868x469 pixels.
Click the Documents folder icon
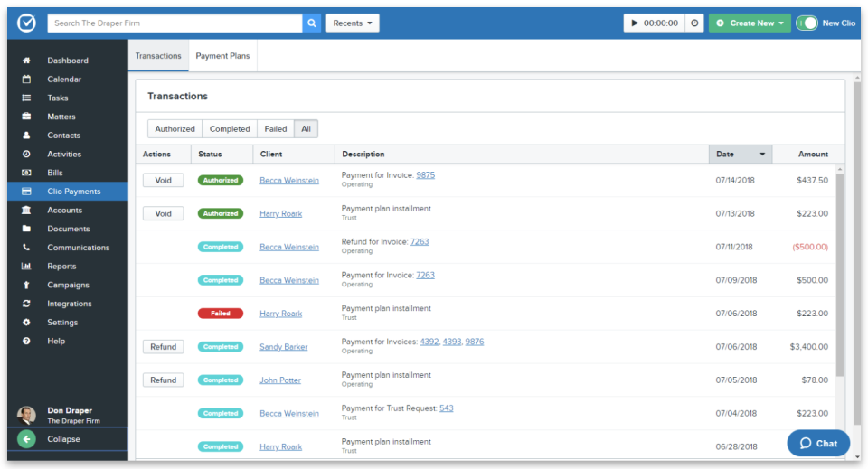point(26,229)
